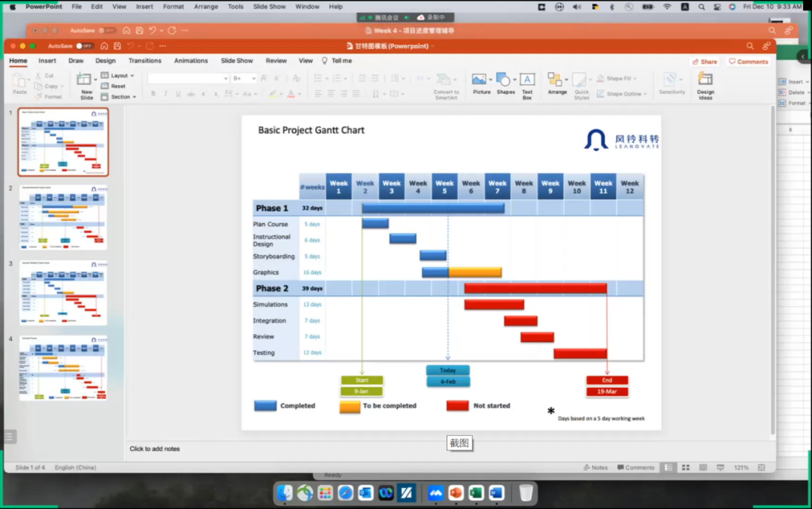Open the Layout dropdown
Screen dimensions: 812x509
point(118,76)
